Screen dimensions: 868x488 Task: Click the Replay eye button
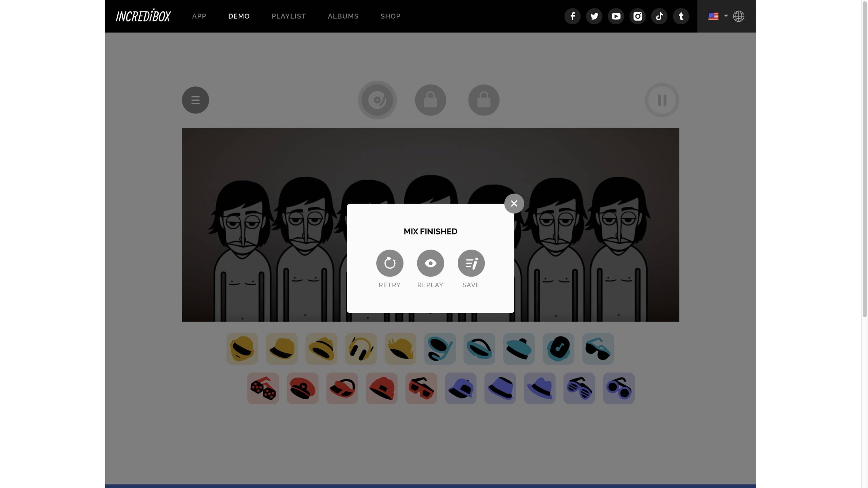tap(430, 263)
